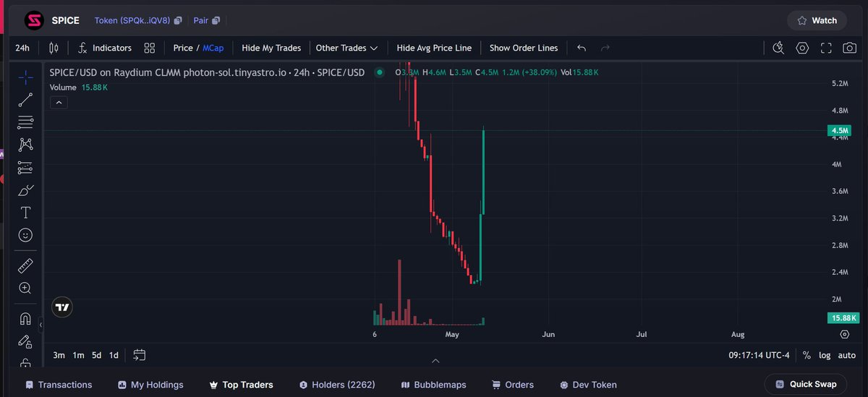Click the TradingView logo on the chart
Image resolution: width=868 pixels, height=397 pixels.
pyautogui.click(x=62, y=307)
